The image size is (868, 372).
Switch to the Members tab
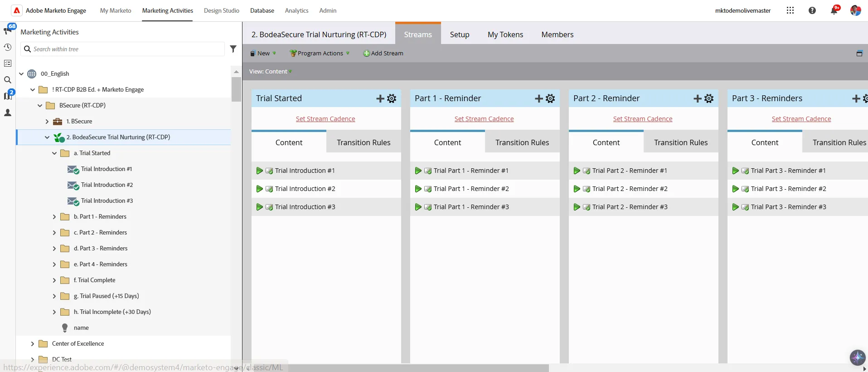tap(558, 34)
